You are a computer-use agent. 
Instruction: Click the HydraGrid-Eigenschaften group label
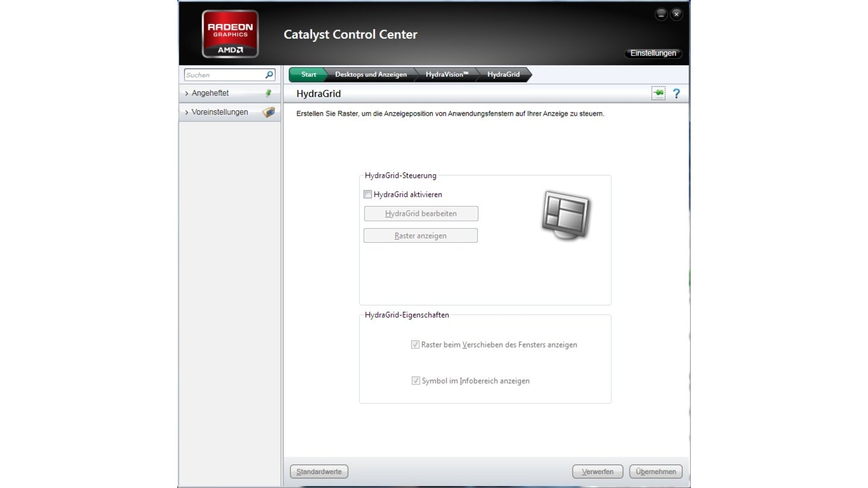point(407,315)
